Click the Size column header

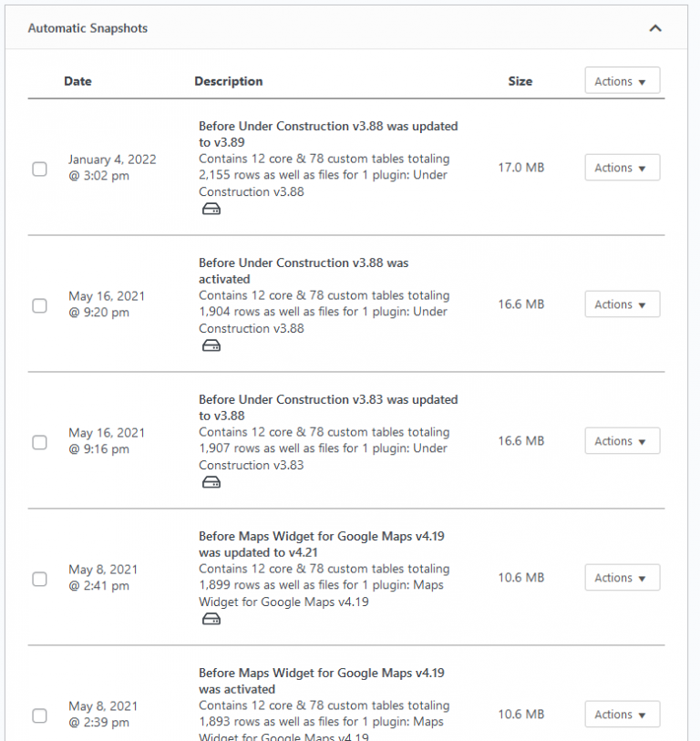pos(520,81)
